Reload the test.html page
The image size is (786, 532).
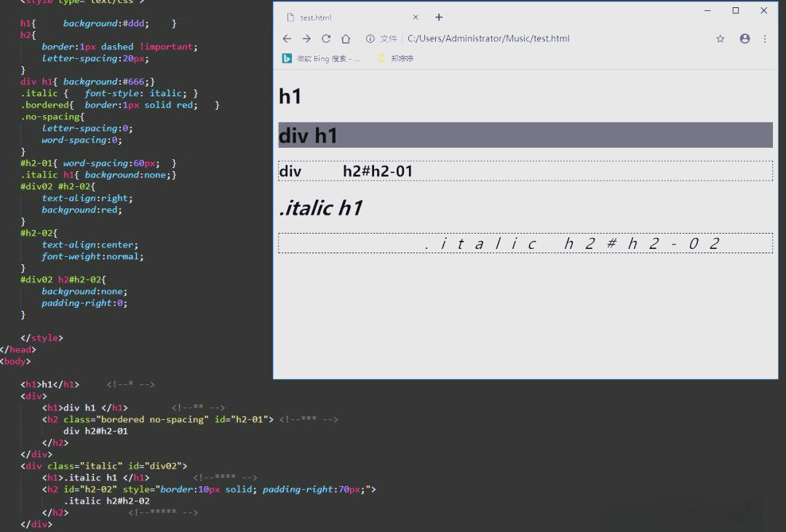326,39
